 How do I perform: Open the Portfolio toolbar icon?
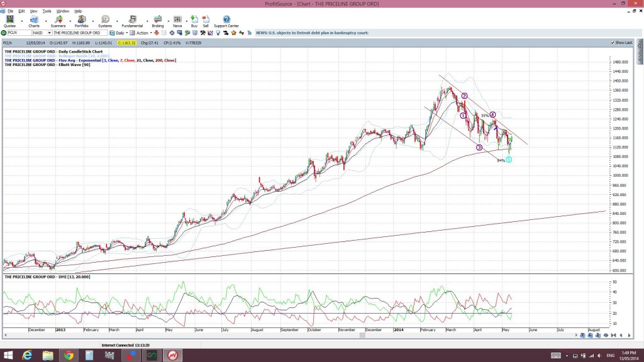82,19
